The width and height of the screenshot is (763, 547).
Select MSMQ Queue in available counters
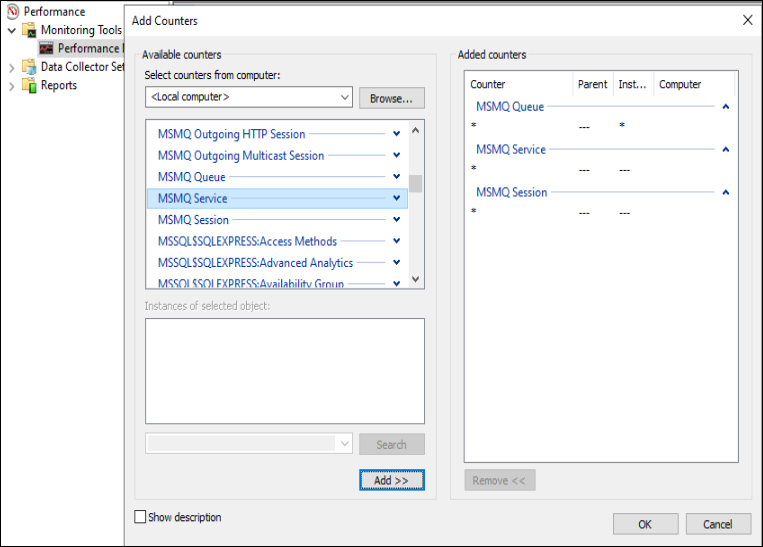pyautogui.click(x=191, y=177)
